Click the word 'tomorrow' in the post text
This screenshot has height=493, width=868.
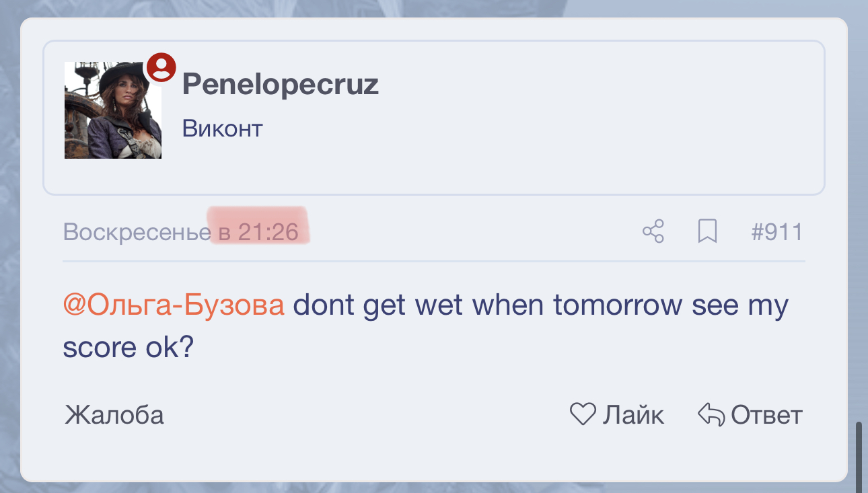(x=618, y=305)
